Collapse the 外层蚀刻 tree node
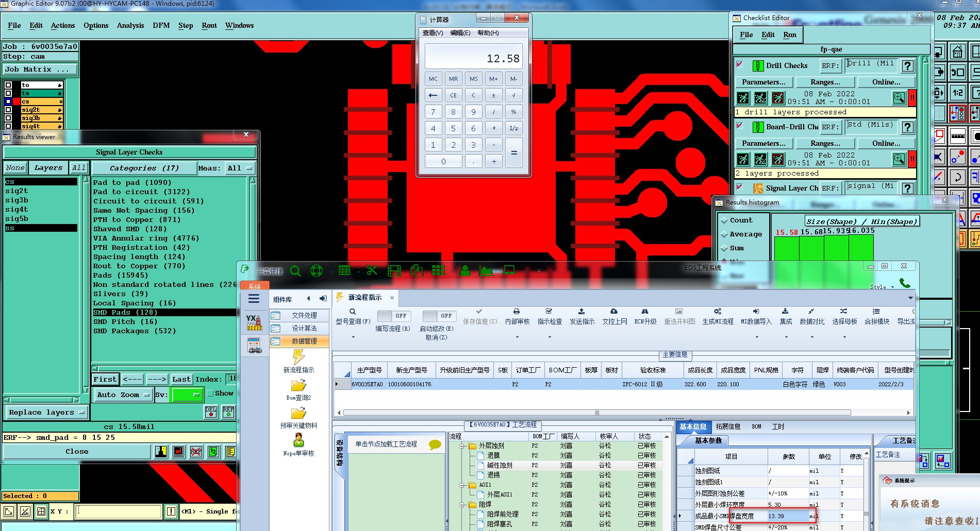 coord(462,446)
